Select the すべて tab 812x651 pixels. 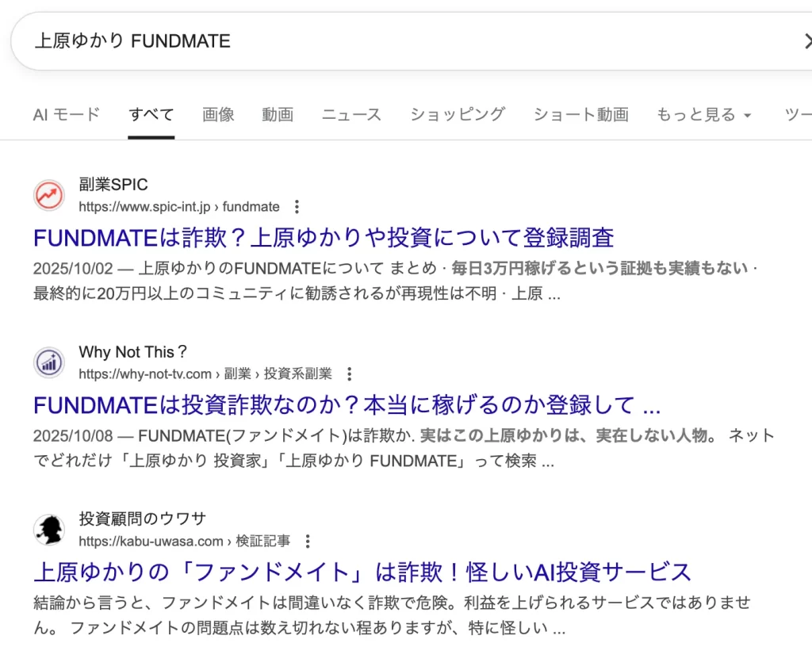point(151,114)
